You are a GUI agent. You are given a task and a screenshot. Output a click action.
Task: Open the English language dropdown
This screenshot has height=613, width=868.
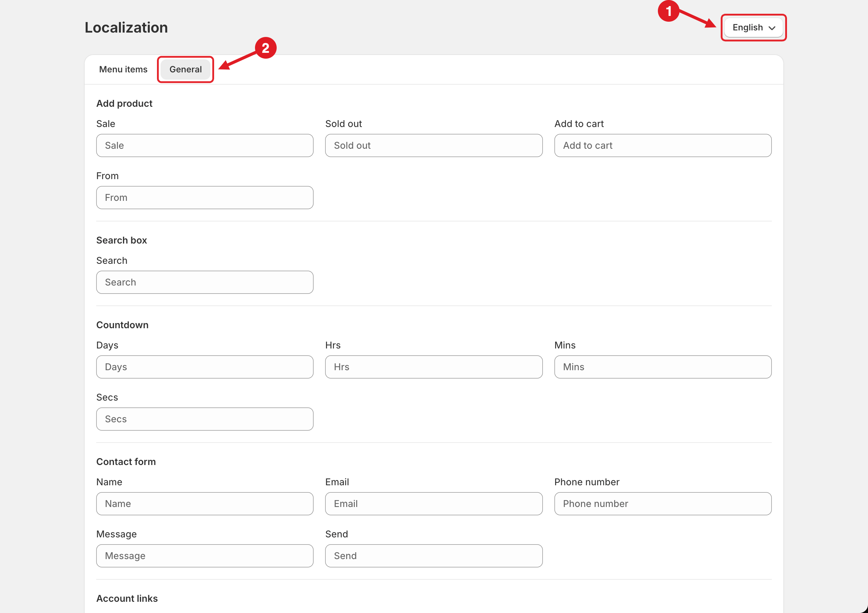pos(753,28)
